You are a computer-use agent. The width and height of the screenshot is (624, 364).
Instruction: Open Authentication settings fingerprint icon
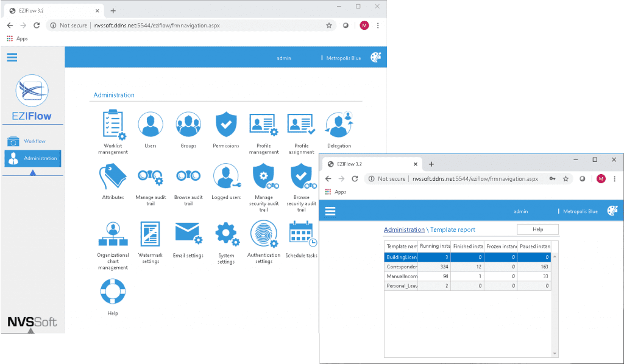pos(263,234)
